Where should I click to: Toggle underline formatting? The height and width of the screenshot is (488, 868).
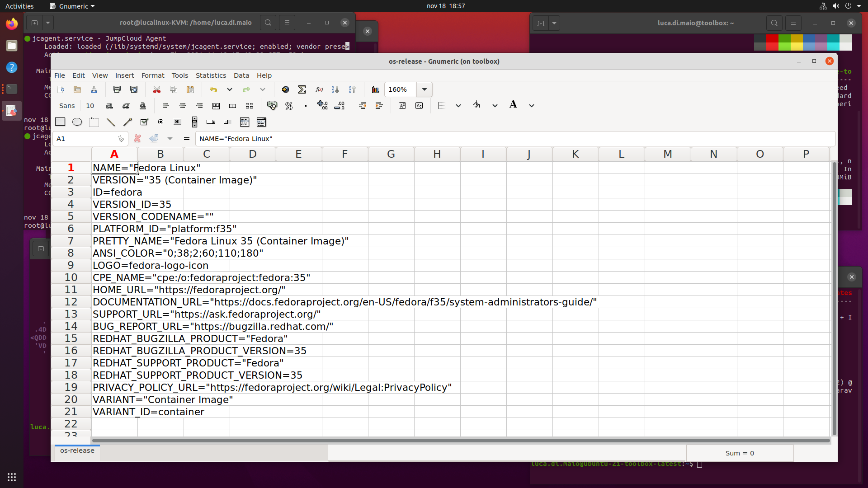(x=143, y=106)
